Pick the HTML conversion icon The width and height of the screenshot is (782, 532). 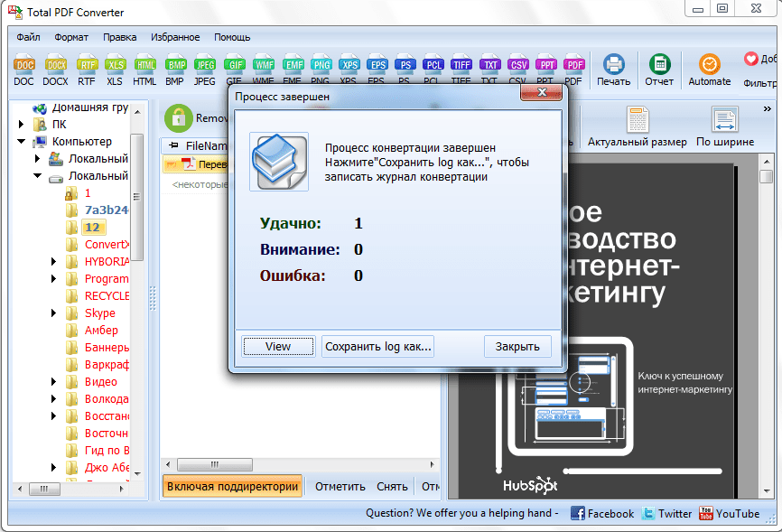(x=144, y=65)
